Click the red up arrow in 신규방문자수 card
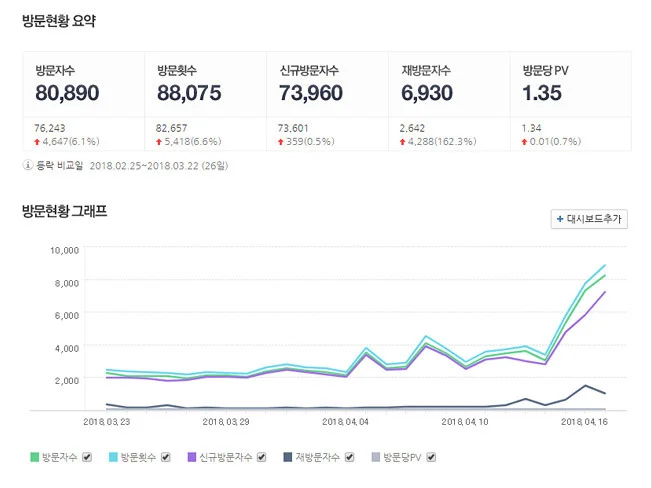Screen dimensions: 652x488 (283, 142)
